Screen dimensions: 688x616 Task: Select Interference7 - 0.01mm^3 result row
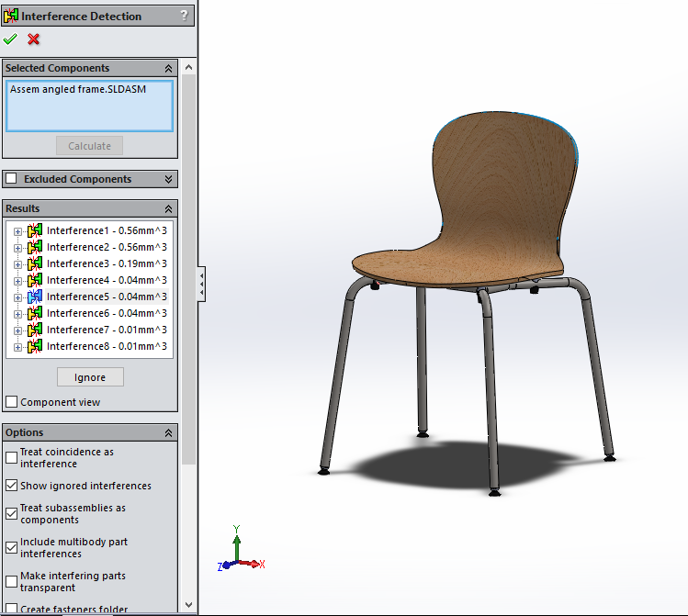pos(107,330)
